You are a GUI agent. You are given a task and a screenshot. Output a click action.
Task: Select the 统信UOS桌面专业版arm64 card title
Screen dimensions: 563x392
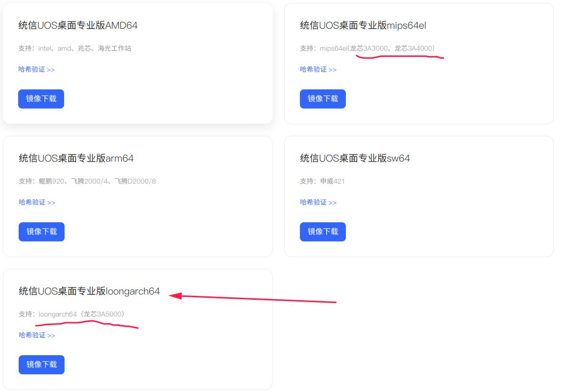(76, 158)
